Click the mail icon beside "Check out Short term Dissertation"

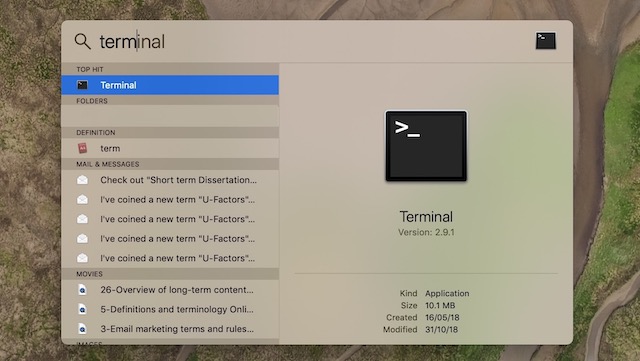(x=82, y=180)
